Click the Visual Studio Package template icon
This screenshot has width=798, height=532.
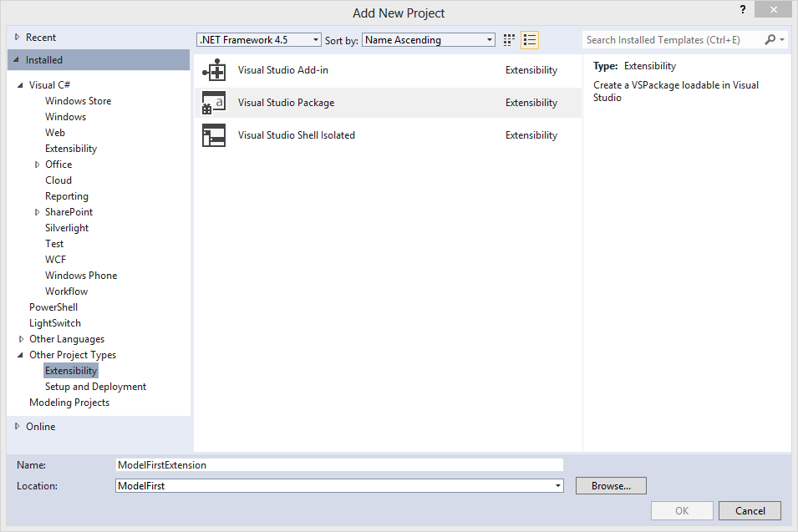pos(214,103)
